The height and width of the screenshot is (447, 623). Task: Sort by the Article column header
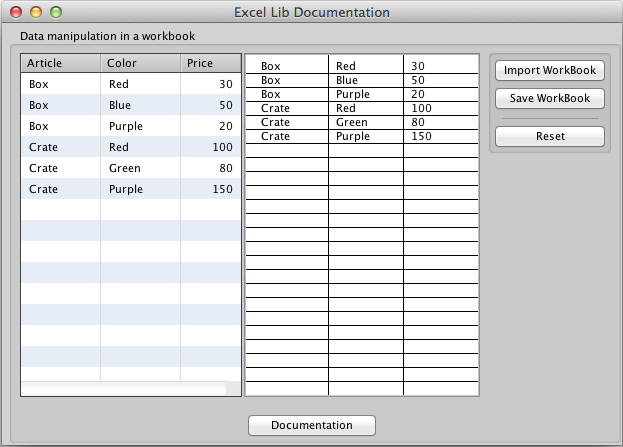click(60, 63)
